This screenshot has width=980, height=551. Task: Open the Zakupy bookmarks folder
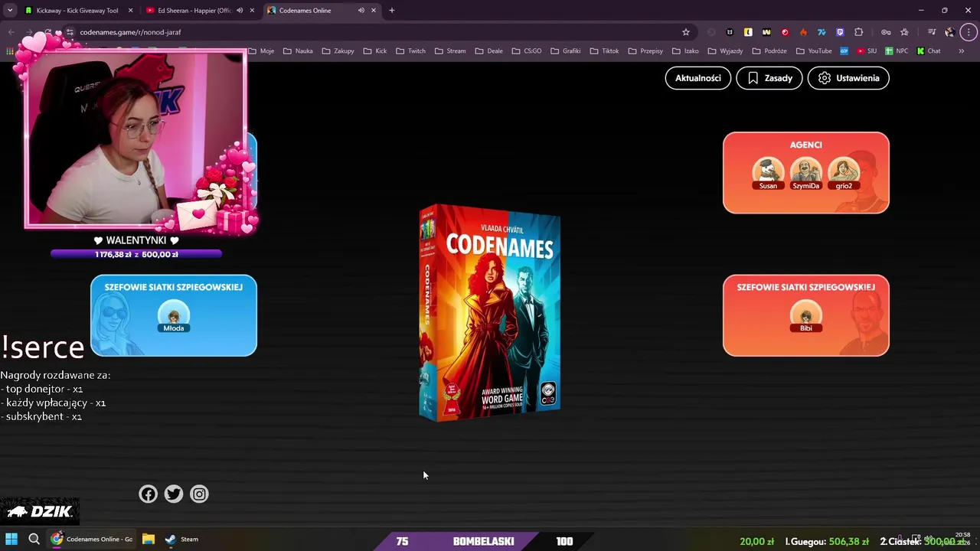pos(338,51)
